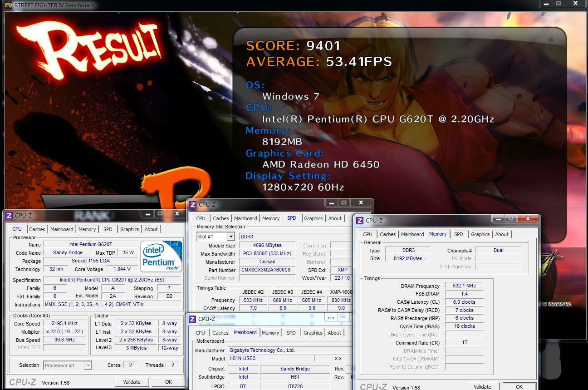
Task: Open About tab in the SPD window
Action: pyautogui.click(x=335, y=218)
